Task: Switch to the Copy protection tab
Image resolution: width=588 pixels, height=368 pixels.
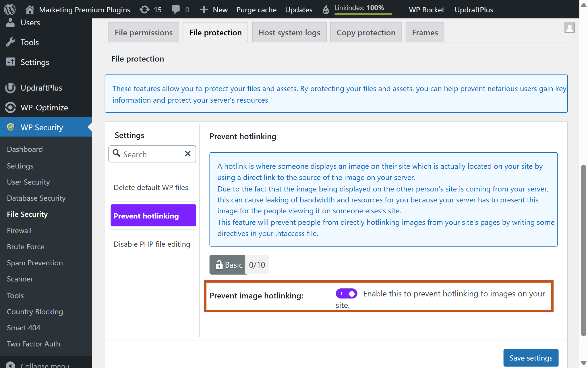Action: pos(366,32)
